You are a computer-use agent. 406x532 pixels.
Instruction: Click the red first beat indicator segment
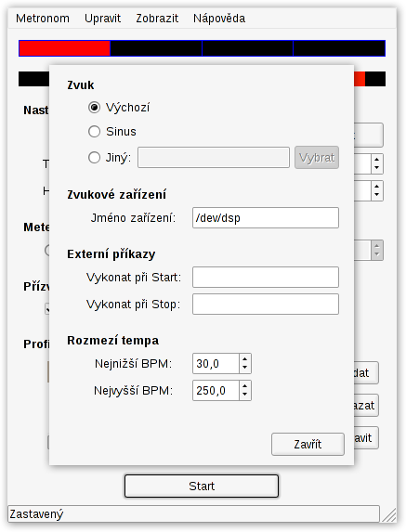pyautogui.click(x=64, y=48)
